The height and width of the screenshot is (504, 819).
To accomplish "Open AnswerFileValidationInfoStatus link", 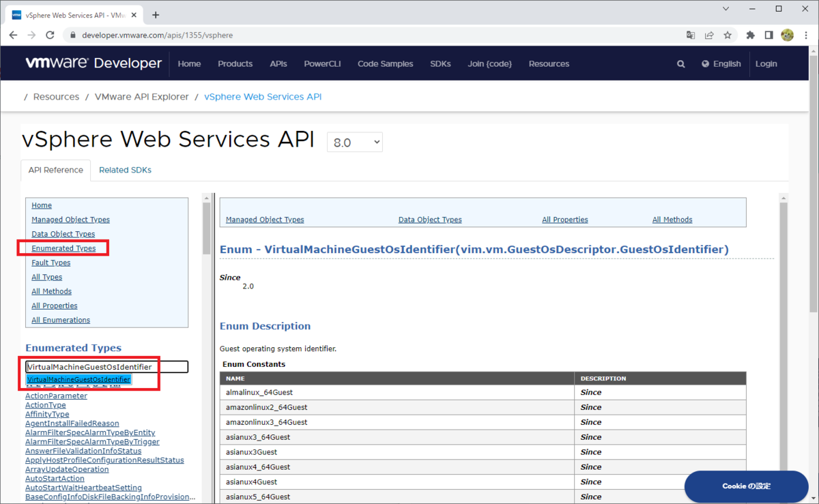I will click(83, 451).
